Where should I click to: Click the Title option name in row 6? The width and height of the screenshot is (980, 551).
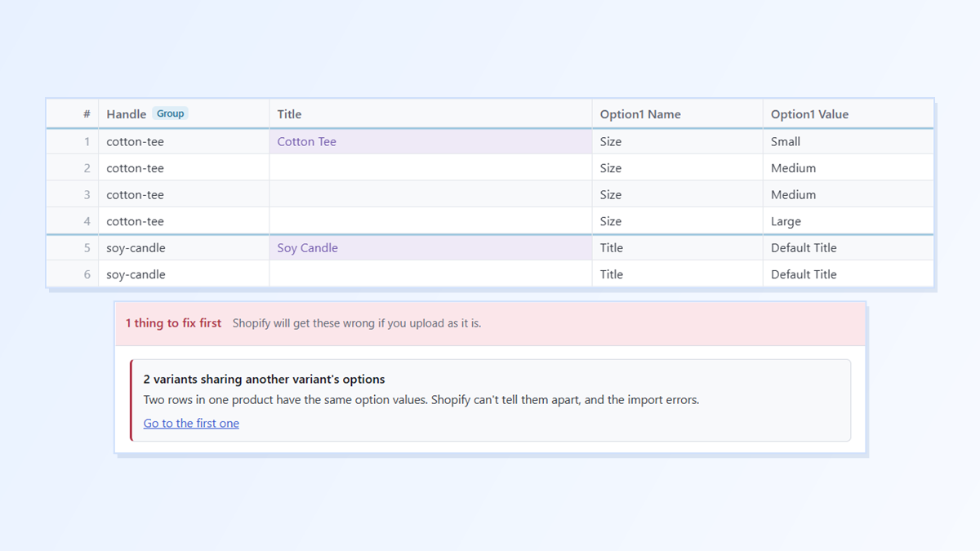point(677,274)
